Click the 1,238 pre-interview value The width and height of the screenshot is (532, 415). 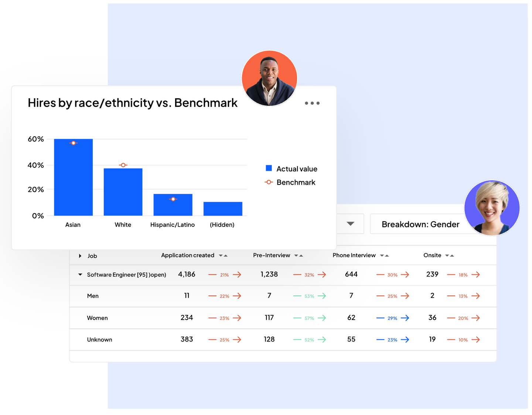click(269, 274)
